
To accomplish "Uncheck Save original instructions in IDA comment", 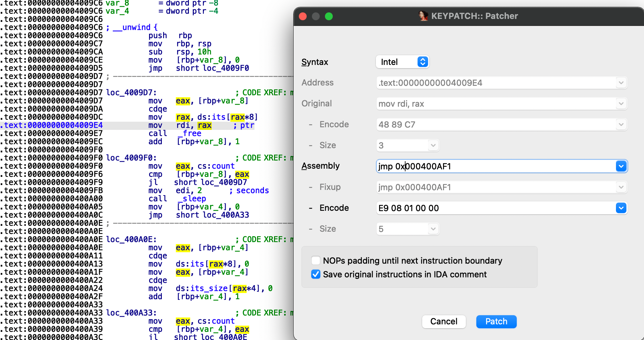I will click(x=316, y=274).
